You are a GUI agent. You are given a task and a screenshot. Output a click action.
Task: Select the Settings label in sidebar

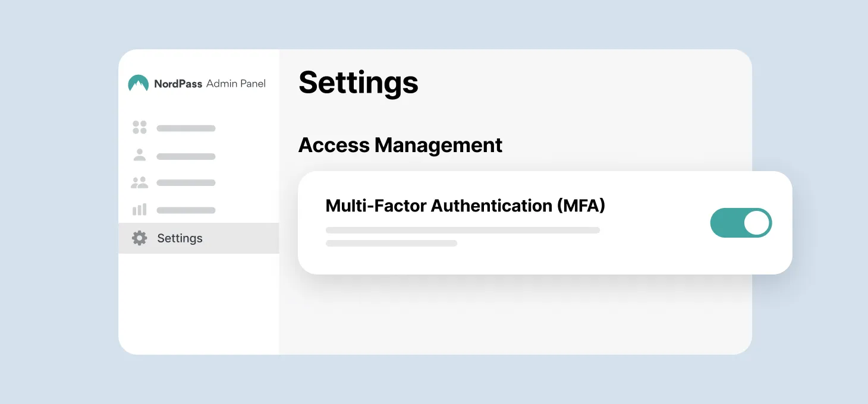(x=180, y=238)
